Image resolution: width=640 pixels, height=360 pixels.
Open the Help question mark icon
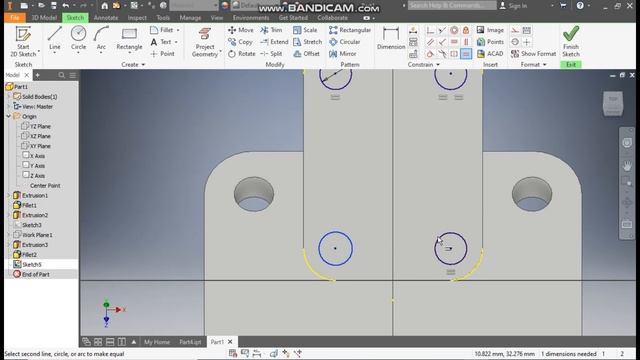point(580,6)
